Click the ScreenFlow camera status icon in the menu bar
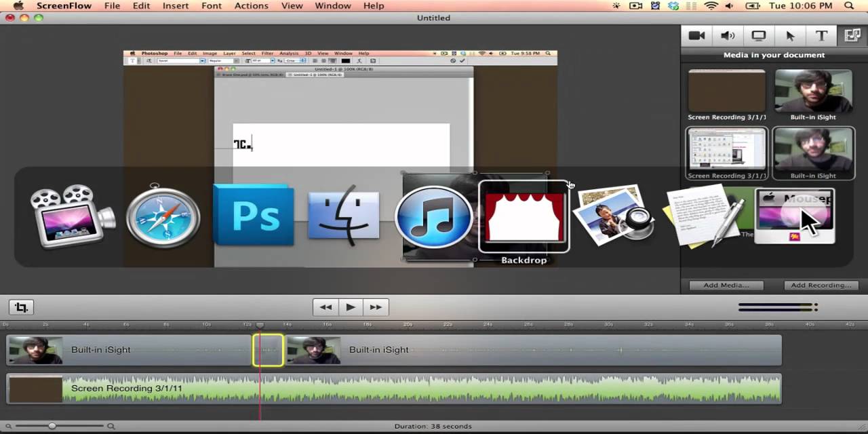 635,5
